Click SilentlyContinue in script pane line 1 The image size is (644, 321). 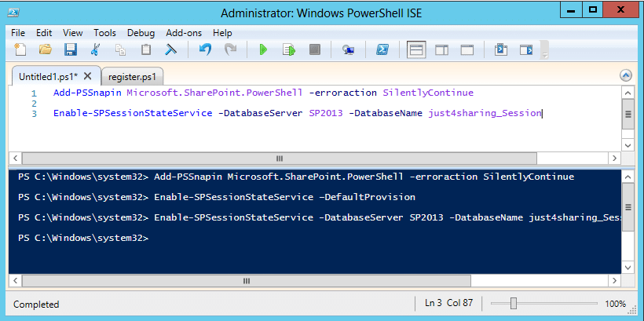[428, 93]
